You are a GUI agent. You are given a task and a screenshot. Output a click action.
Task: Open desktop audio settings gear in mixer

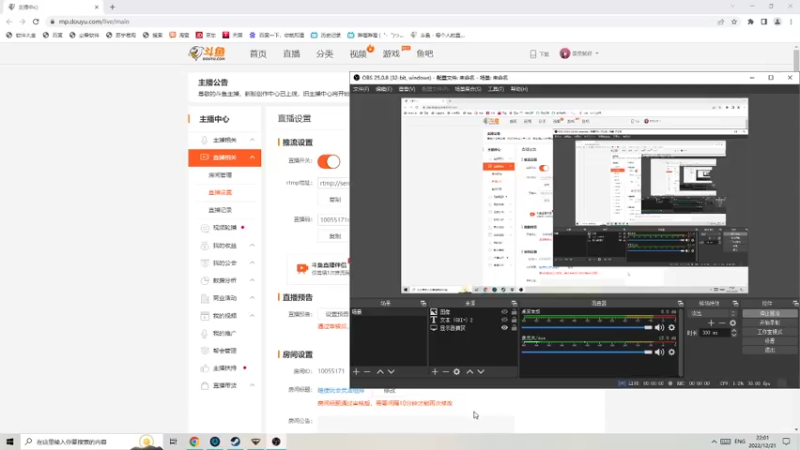pos(672,328)
